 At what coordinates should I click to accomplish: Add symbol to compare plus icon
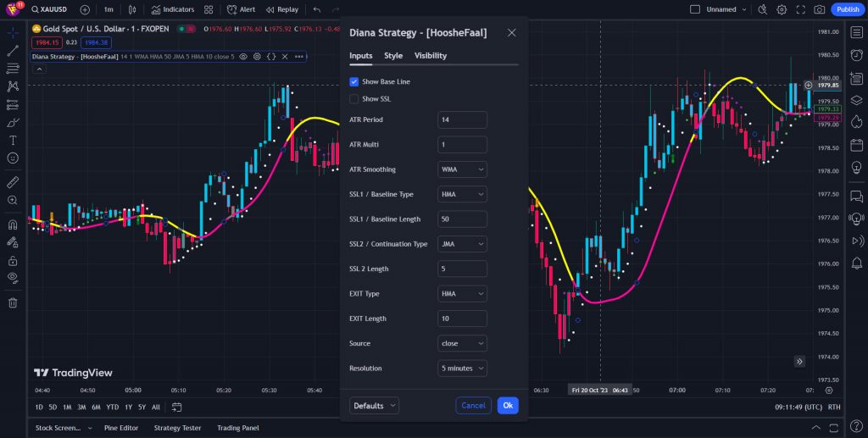coord(85,9)
